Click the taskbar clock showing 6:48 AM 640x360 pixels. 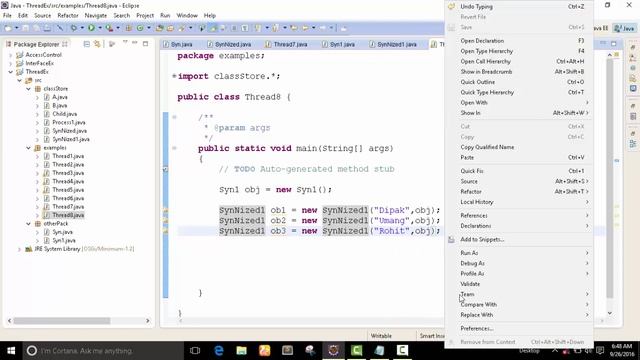point(622,350)
